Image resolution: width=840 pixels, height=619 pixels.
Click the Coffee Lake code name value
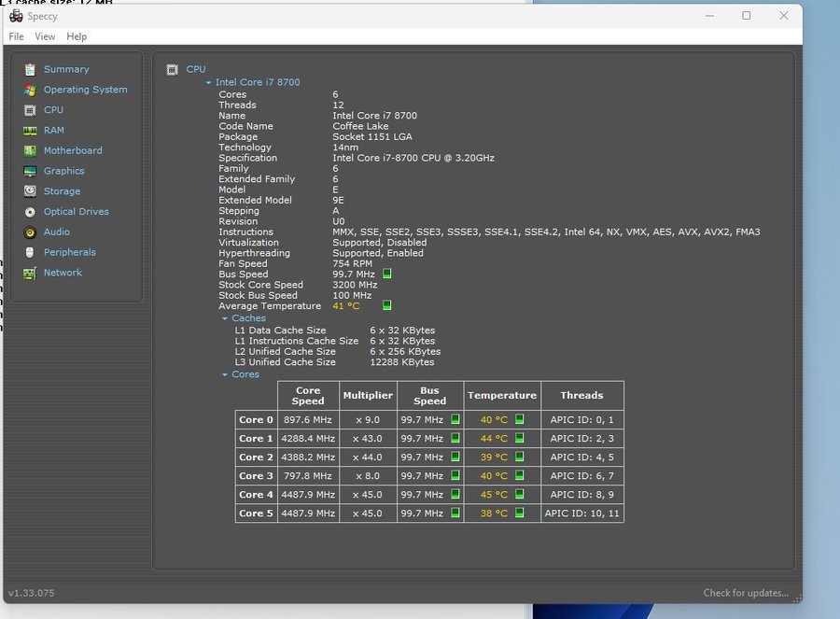pos(360,126)
